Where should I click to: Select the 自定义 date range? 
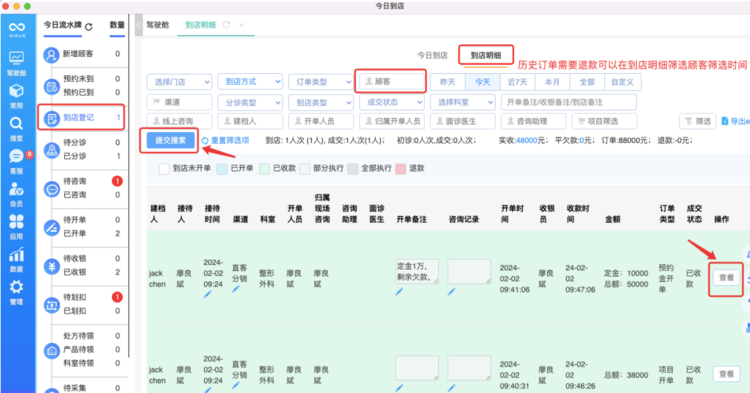point(622,82)
